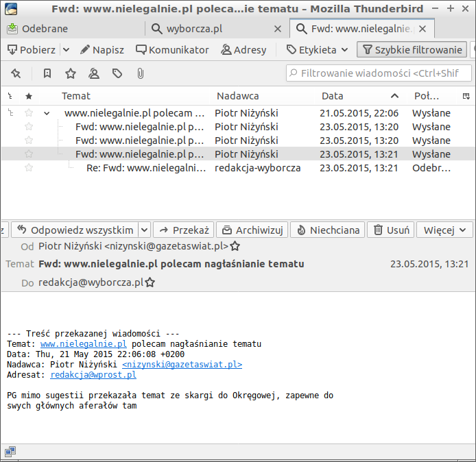The height and width of the screenshot is (462, 476).
Task: Switch to the Odebrane tab
Action: [73, 29]
